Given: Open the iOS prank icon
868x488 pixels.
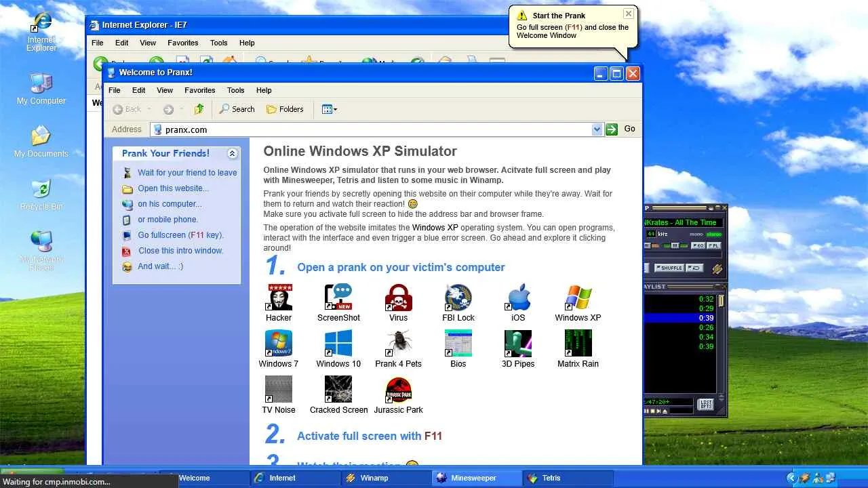Looking at the screenshot, I should (x=518, y=303).
